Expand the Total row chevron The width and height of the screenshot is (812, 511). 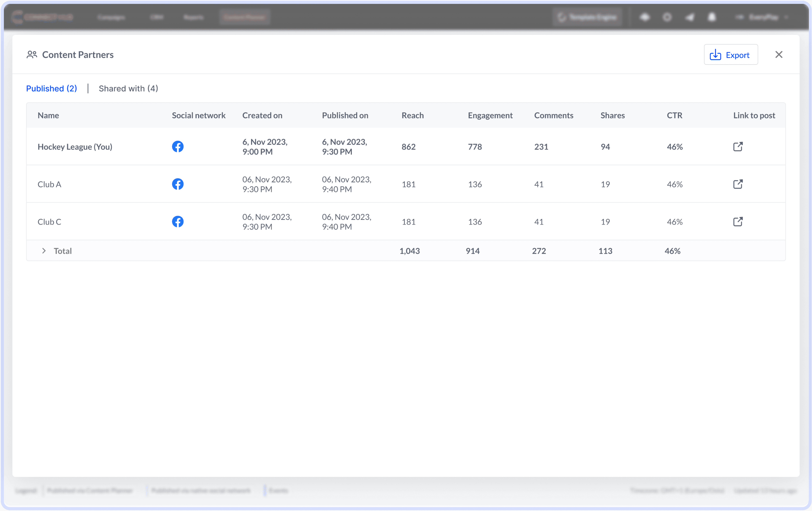pyautogui.click(x=44, y=251)
